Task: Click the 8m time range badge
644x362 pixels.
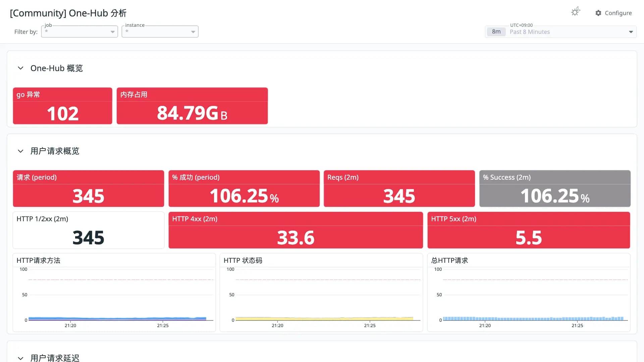Action: click(x=496, y=32)
